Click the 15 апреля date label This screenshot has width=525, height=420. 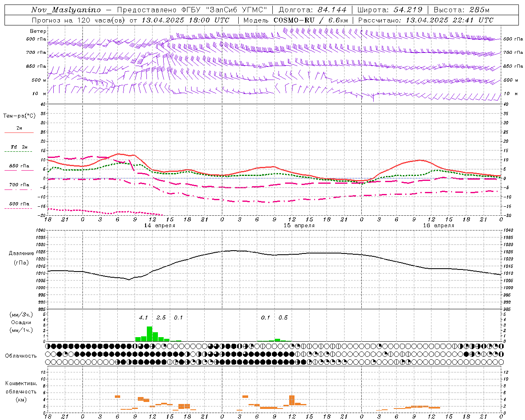tap(299, 226)
